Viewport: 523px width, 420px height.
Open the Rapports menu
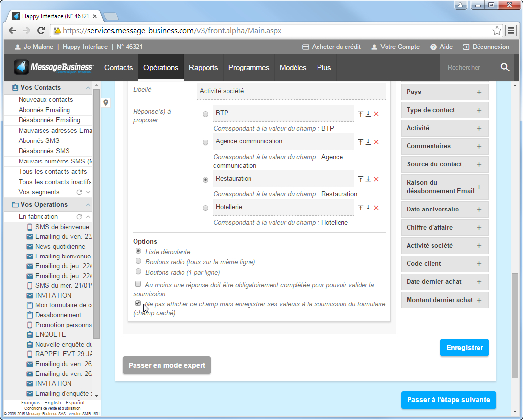coord(203,68)
